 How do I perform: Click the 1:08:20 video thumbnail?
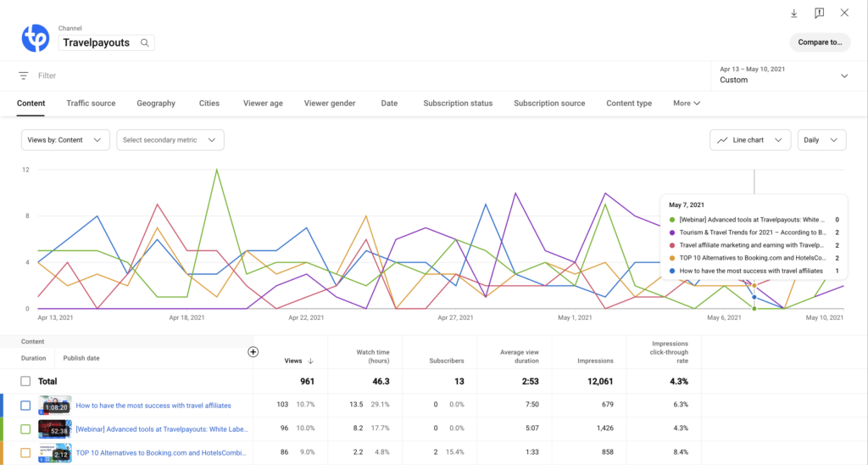pos(55,406)
